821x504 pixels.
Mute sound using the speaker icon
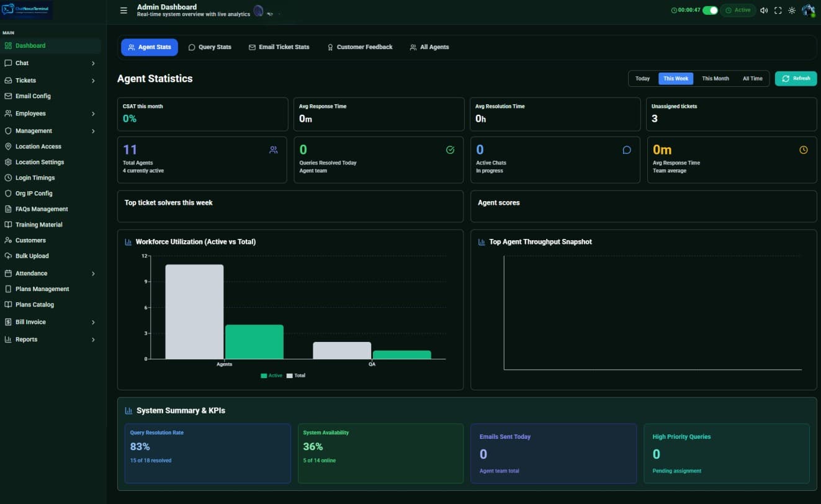coord(764,11)
